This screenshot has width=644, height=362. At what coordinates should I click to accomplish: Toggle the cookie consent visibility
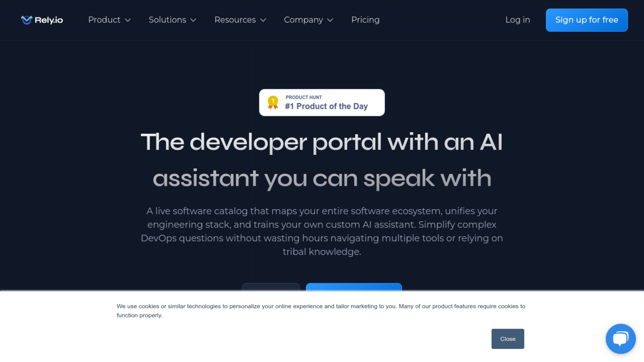click(508, 339)
